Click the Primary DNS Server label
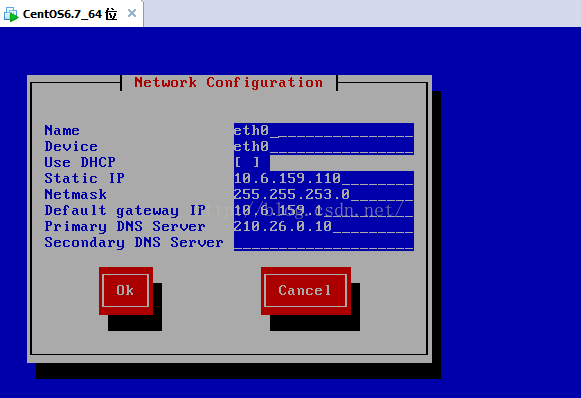The width and height of the screenshot is (581, 398). coord(125,226)
